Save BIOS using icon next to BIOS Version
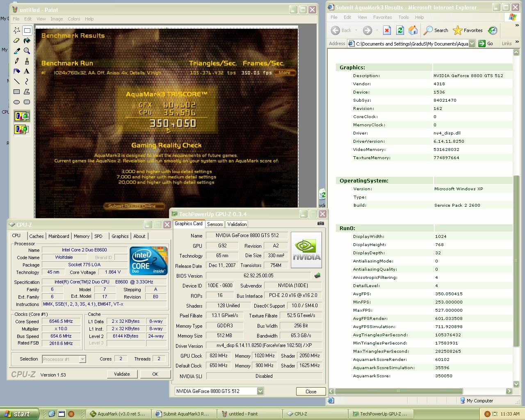Viewport: 525px width, 420px height. coord(317,276)
